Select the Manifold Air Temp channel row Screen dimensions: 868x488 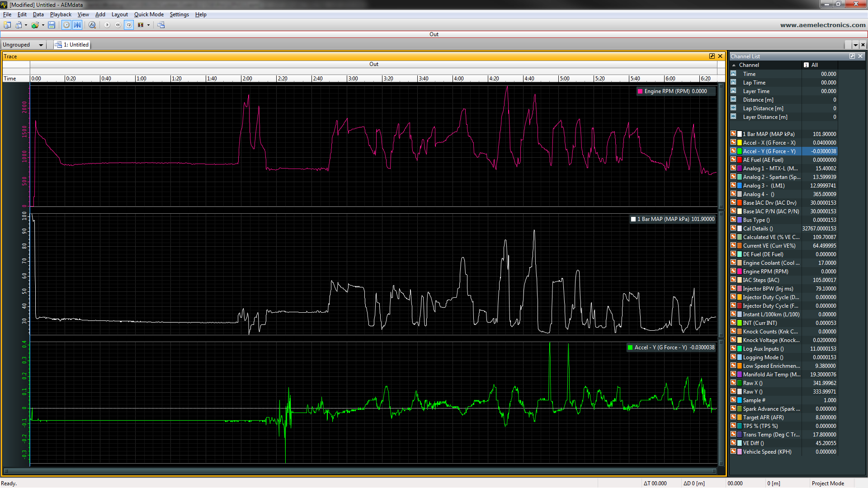coord(783,374)
